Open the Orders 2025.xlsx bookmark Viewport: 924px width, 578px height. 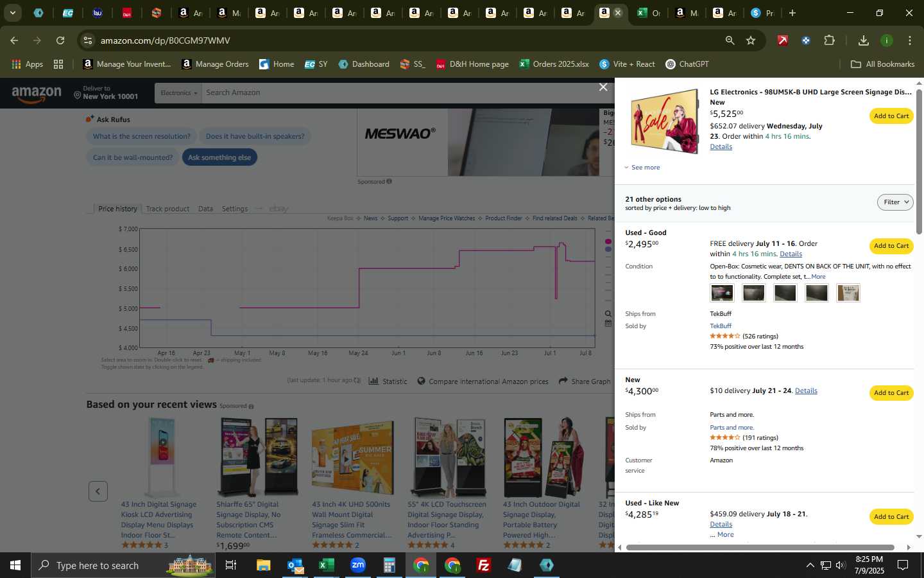click(554, 64)
